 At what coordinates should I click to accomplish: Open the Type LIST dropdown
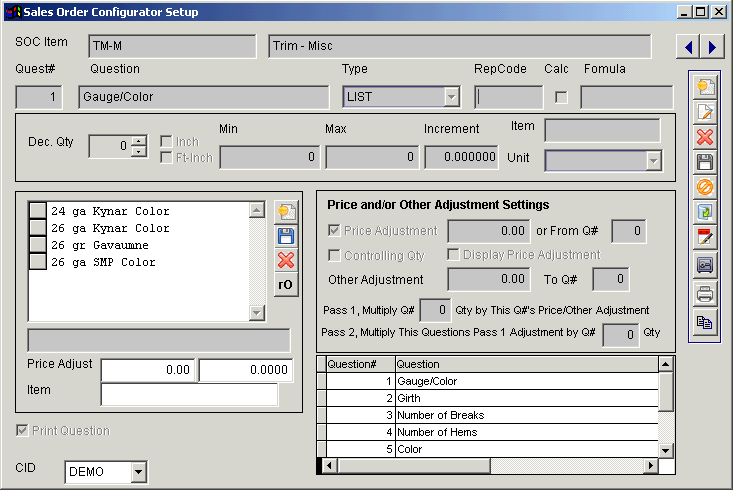point(451,97)
